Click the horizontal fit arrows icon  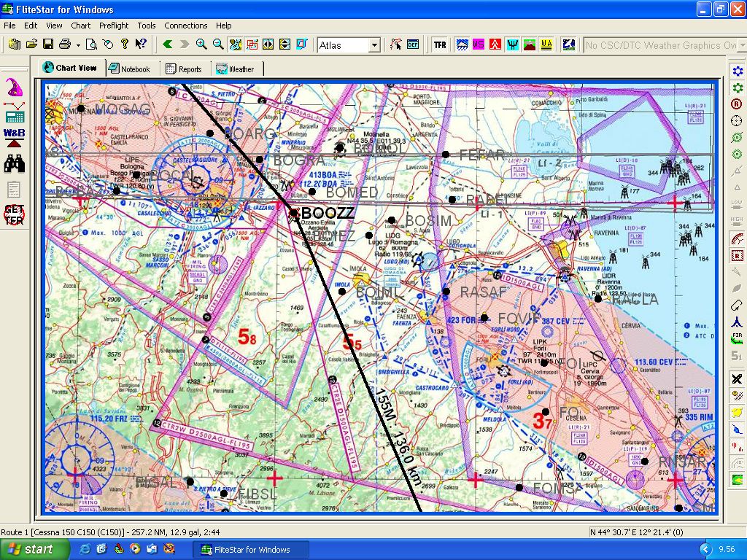268,44
